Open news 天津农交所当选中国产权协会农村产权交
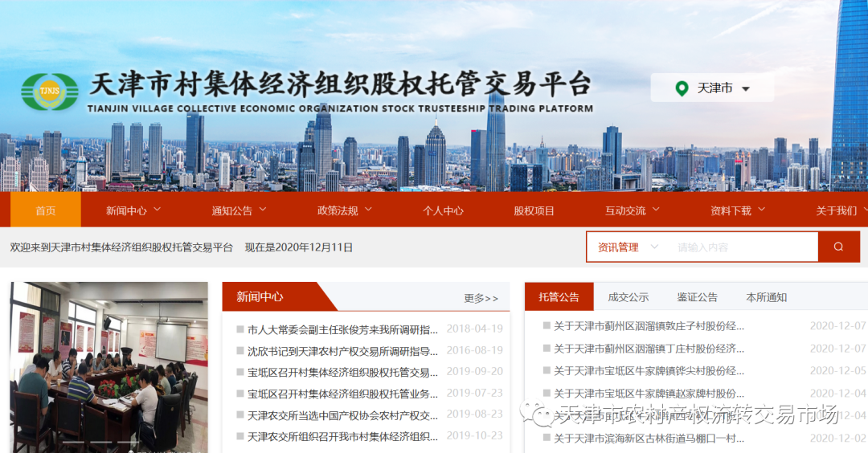This screenshot has width=868, height=453. click(342, 414)
